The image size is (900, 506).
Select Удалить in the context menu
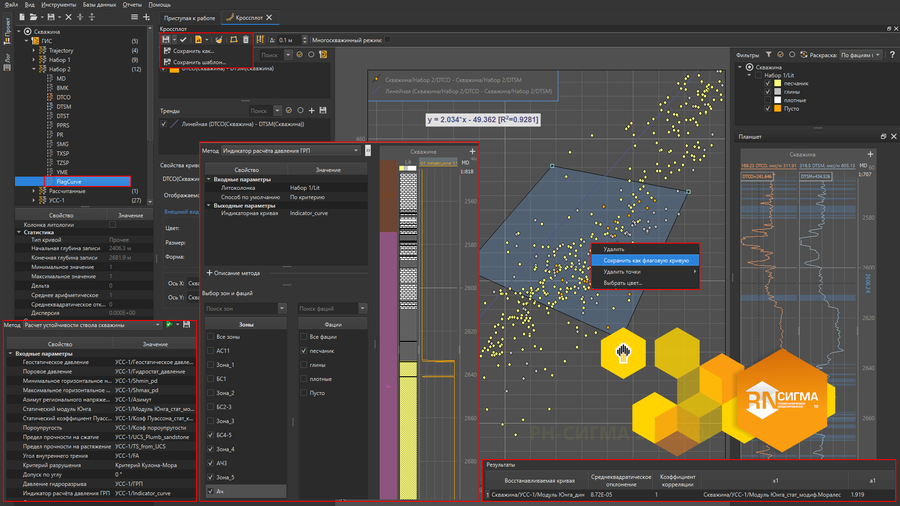[x=614, y=249]
